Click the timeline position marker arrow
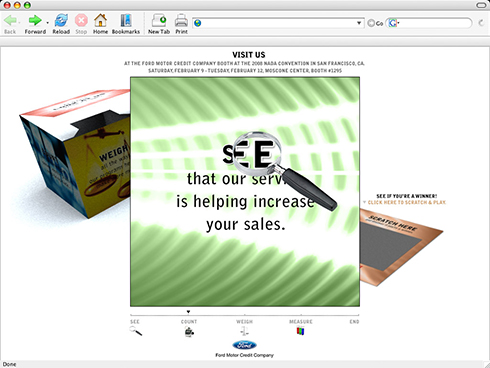The height and width of the screenshot is (368, 490). [188, 312]
